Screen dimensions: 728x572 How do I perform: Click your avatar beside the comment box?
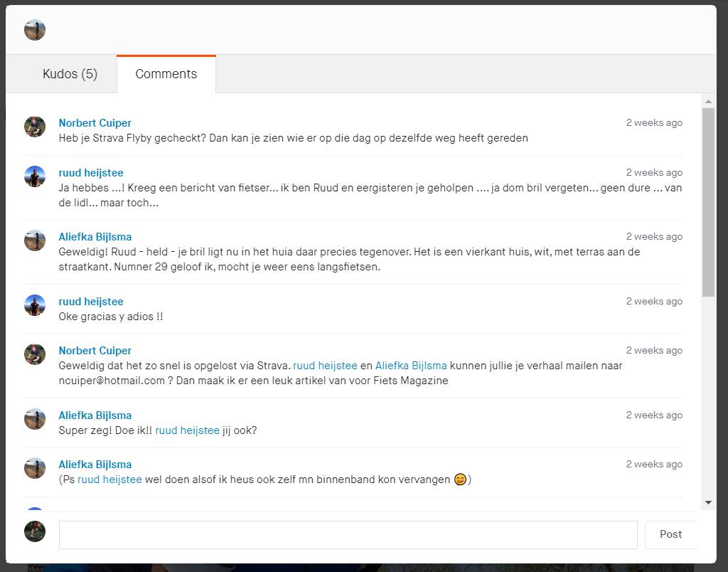(35, 531)
